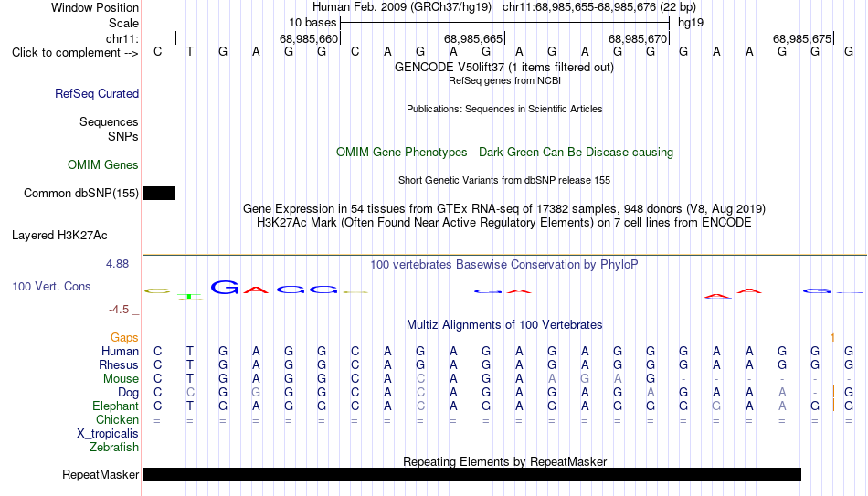Image resolution: width=868 pixels, height=496 pixels.
Task: Select the X_tropicalis species label
Action: [108, 434]
